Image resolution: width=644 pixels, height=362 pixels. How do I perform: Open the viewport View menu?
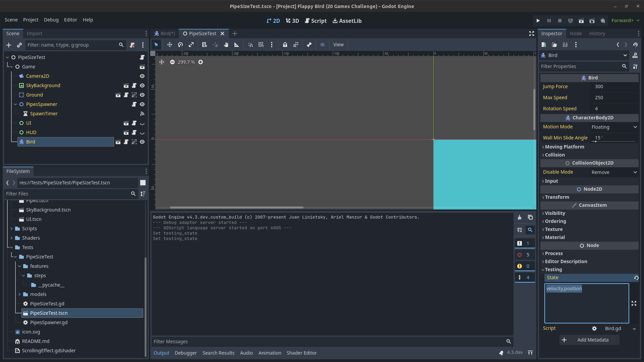tap(338, 45)
